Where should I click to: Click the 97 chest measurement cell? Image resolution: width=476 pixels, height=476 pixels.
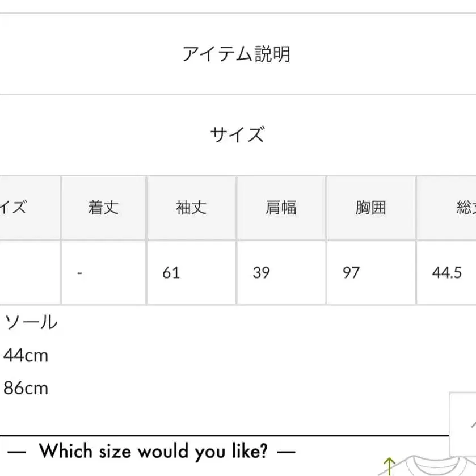click(351, 273)
